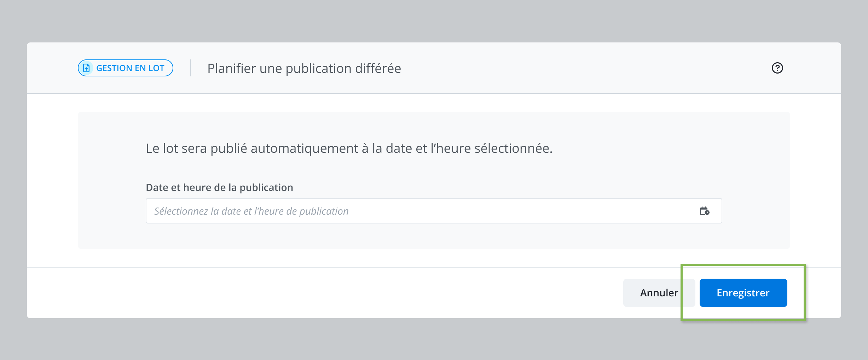Cancel the dialog with the Annuler button
868x360 pixels.
click(659, 293)
